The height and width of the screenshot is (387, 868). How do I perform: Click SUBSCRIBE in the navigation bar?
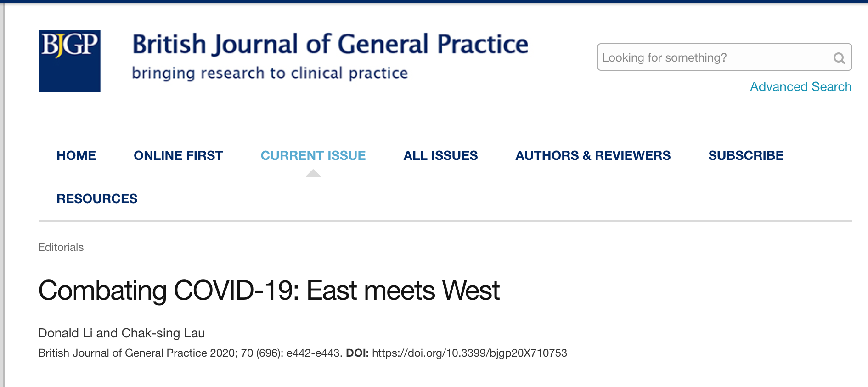746,156
